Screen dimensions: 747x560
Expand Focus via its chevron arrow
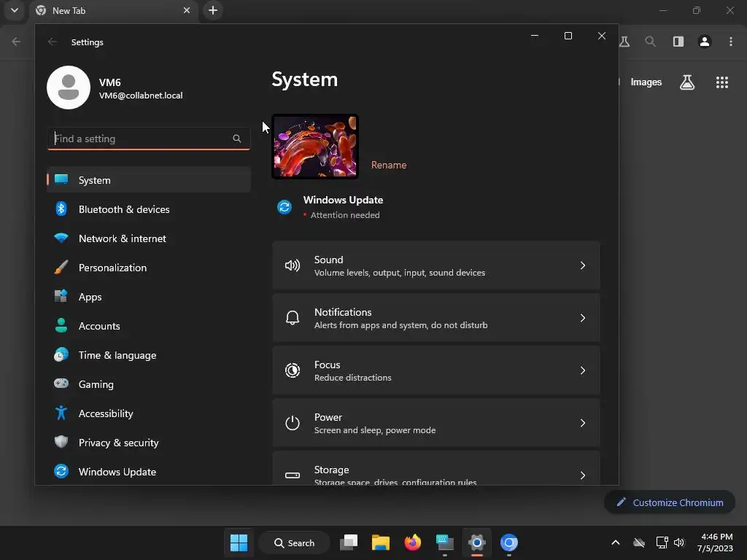(583, 370)
